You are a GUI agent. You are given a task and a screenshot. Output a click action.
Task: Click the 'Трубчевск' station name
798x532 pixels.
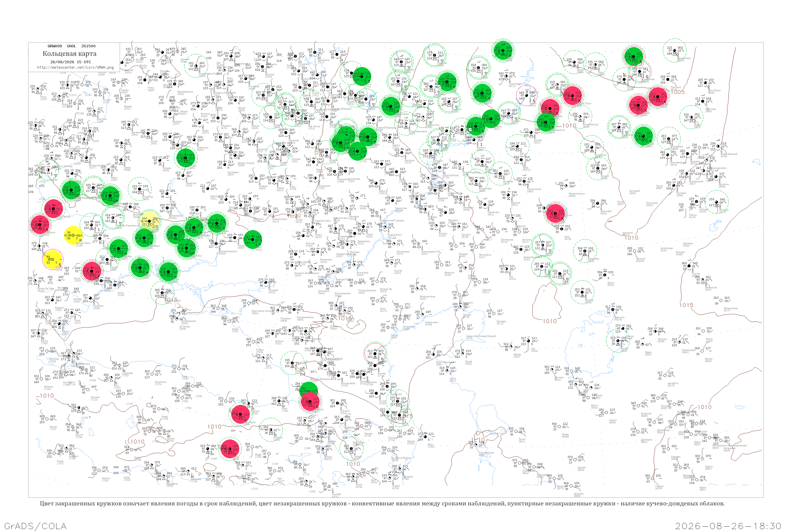point(233,172)
